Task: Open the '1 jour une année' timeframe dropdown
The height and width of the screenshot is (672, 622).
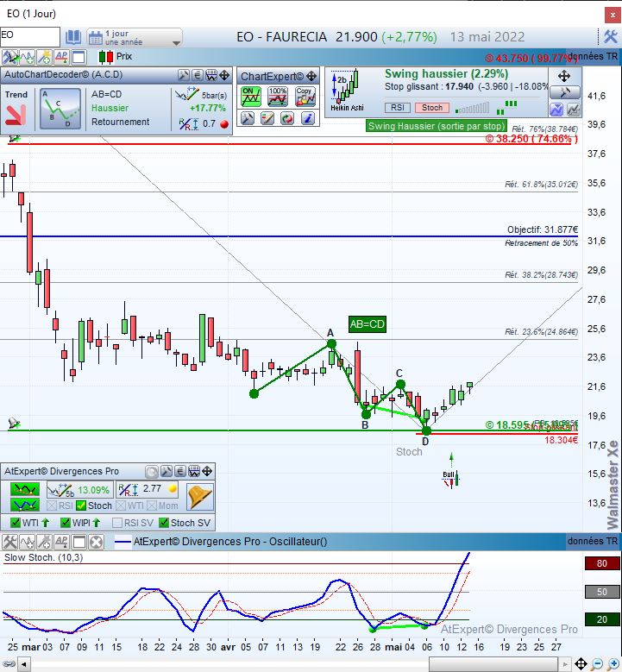Action: (x=135, y=38)
